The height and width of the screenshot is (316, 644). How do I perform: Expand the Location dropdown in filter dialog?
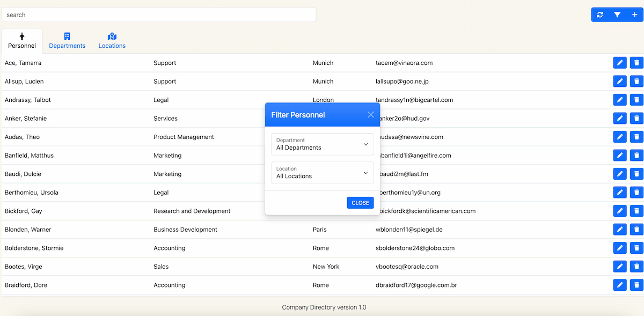click(323, 173)
